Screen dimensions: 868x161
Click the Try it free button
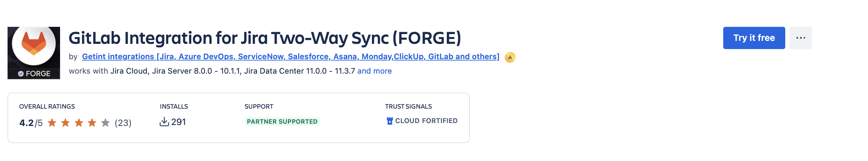[754, 38]
